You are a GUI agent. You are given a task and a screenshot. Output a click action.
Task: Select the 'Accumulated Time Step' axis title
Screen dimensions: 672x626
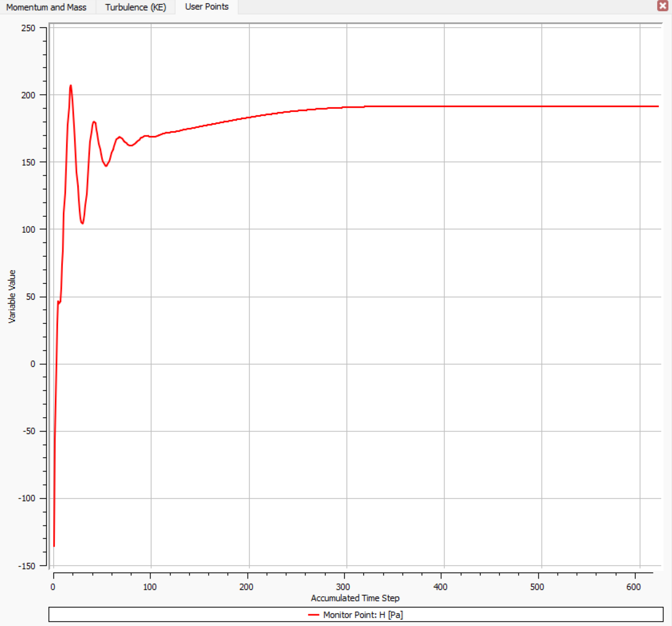(355, 598)
